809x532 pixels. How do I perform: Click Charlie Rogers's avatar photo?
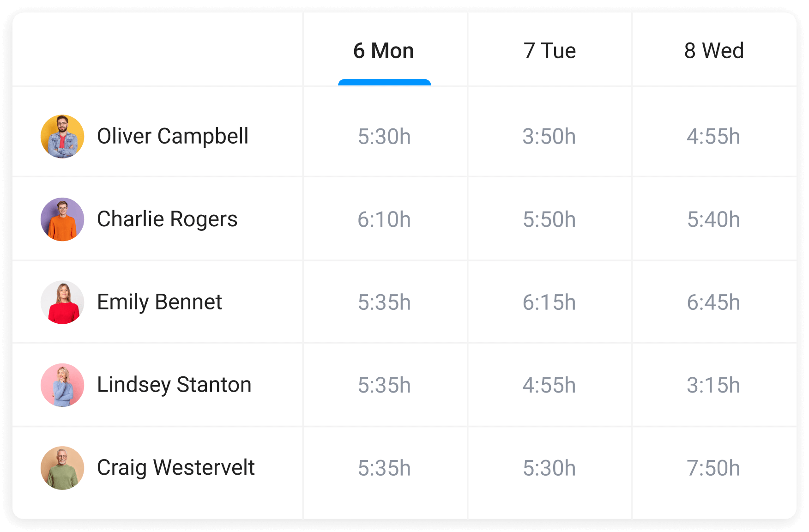(62, 219)
